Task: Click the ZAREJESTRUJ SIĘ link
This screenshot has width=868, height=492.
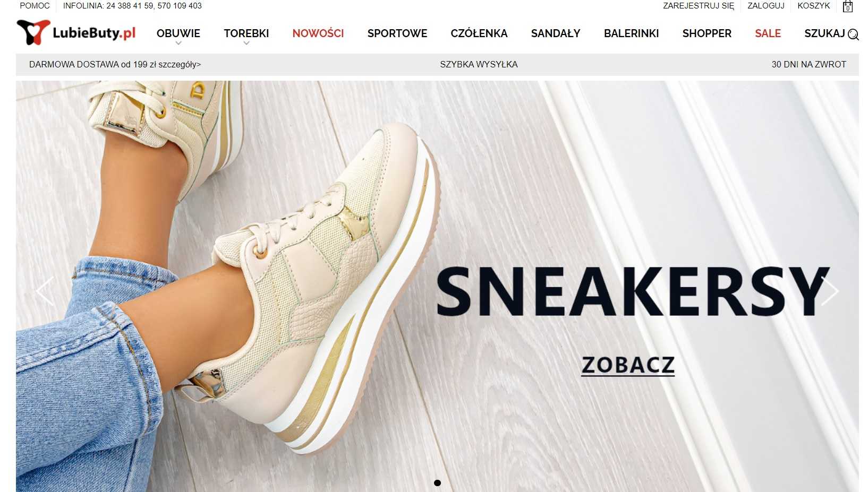Action: coord(699,6)
